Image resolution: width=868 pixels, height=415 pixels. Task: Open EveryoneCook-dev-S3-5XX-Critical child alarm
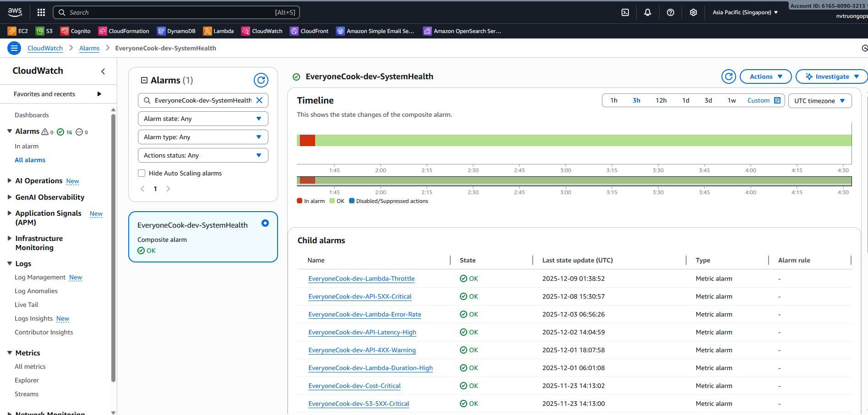[359, 404]
